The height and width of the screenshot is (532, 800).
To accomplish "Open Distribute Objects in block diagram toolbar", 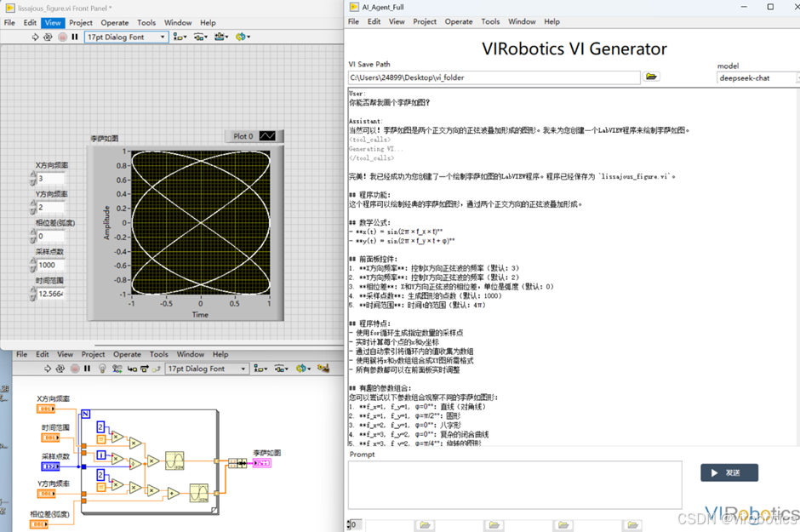I will pos(281,369).
